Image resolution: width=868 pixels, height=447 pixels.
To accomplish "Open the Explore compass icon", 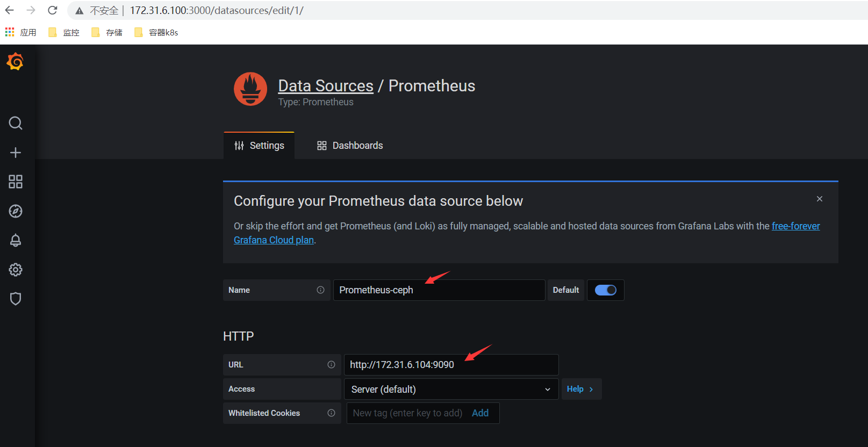I will point(16,211).
